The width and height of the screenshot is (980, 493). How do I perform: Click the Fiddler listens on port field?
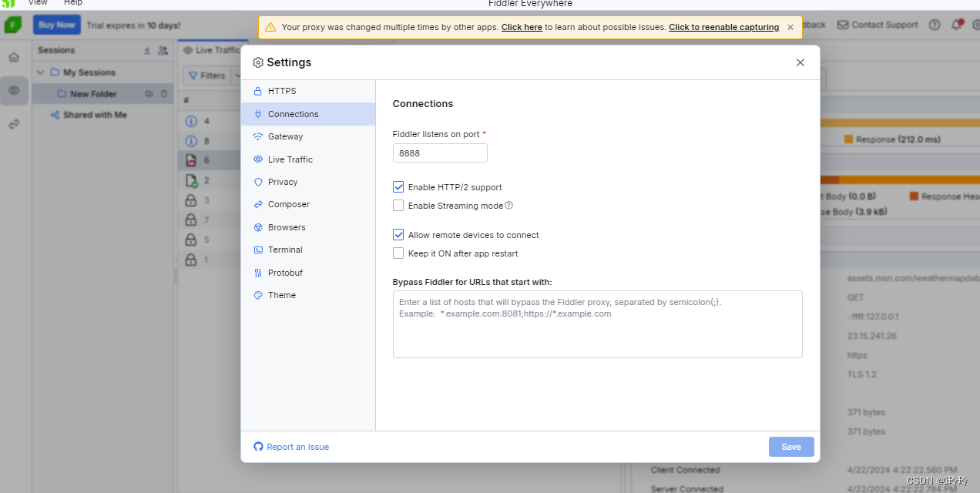[x=440, y=153]
